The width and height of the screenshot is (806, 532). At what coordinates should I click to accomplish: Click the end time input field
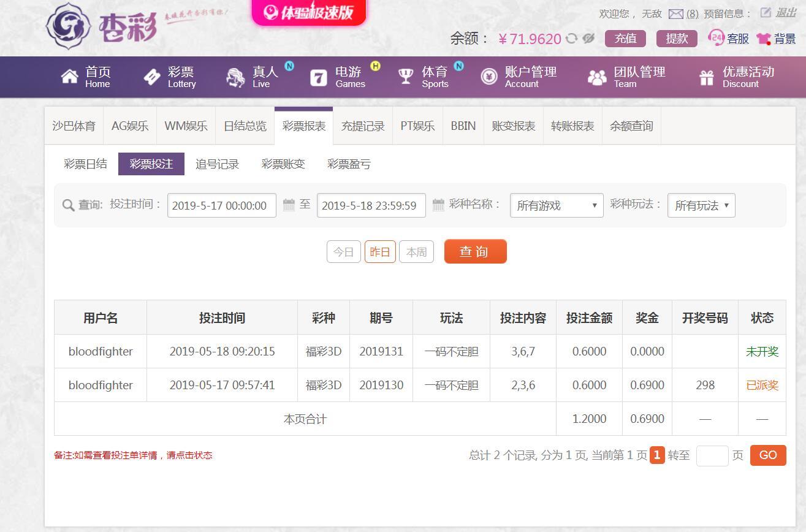(371, 205)
